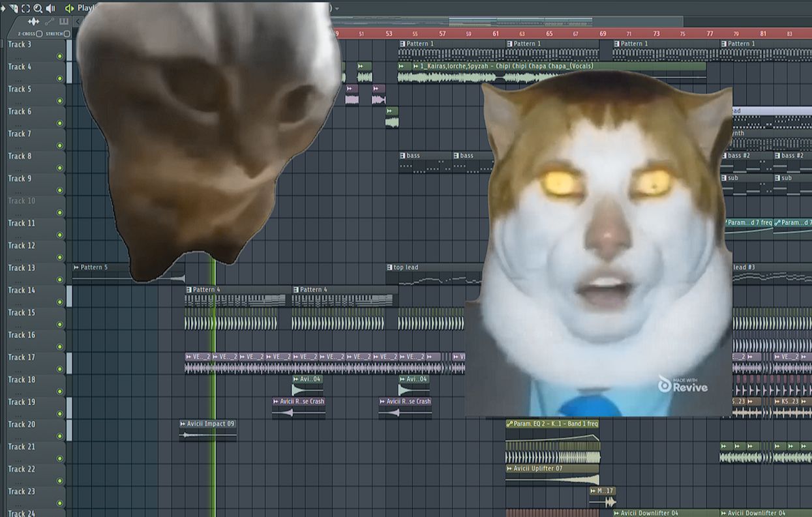This screenshot has width=812, height=517.
Task: Open clip menu icon of Avicii Uplifter 07
Action: pos(509,469)
